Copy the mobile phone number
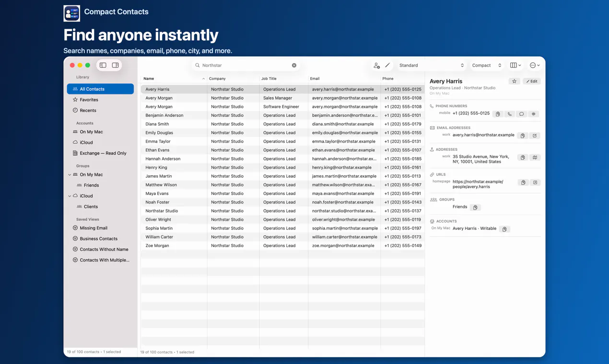 click(x=498, y=114)
